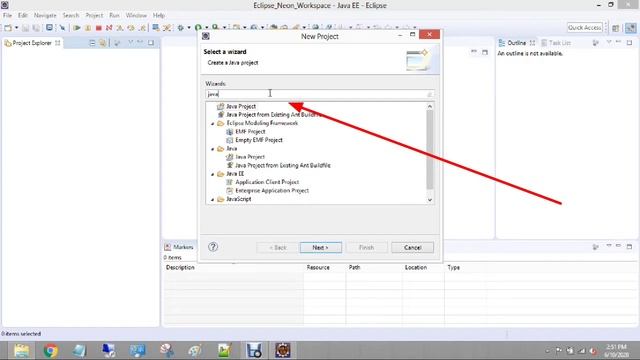Open the Help menu
The height and width of the screenshot is (360, 640).
(x=159, y=15)
